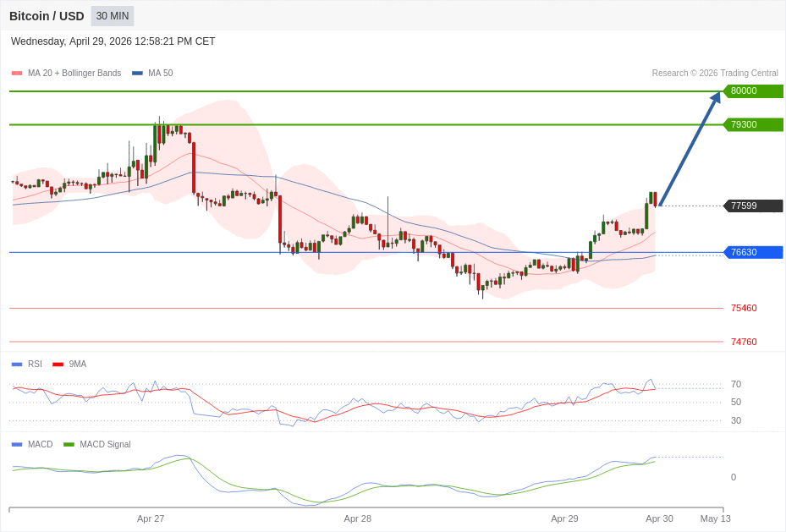Click the 75460 red support label
Viewport: 786px width, 532px height.
tap(744, 308)
